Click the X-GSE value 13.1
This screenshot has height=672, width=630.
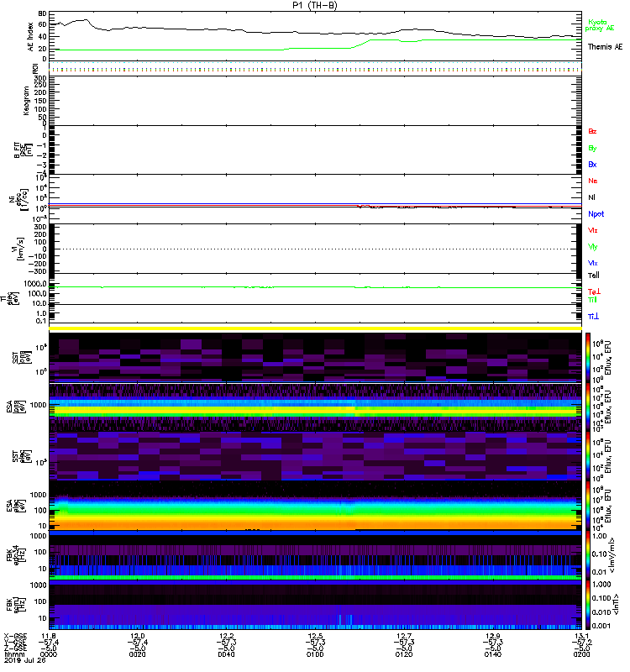pos(581,636)
